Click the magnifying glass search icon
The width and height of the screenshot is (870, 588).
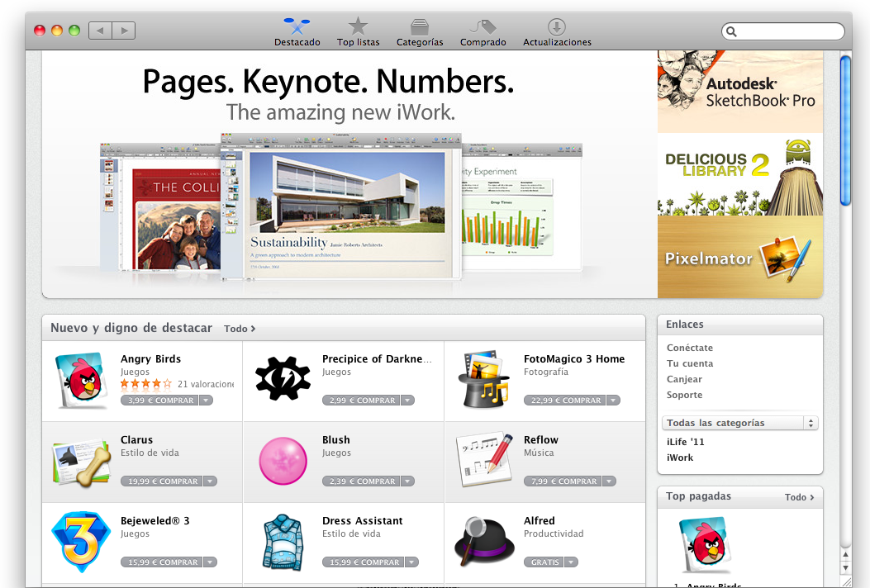[x=731, y=31]
